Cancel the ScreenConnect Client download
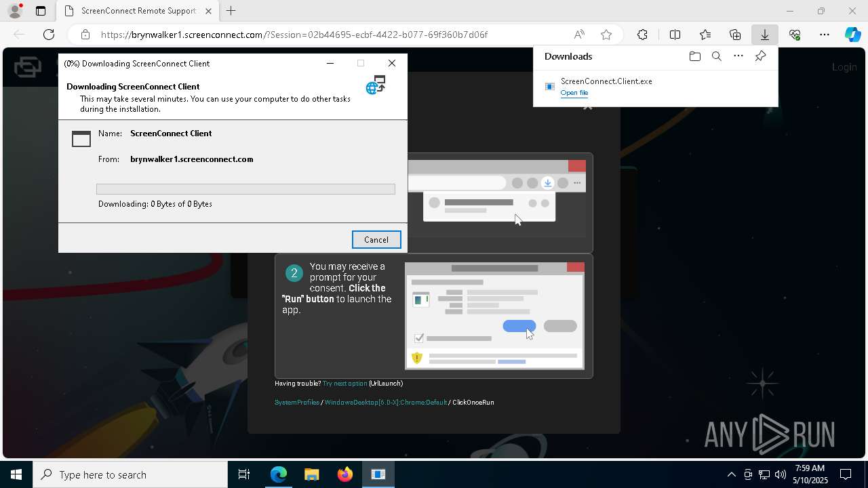This screenshot has width=868, height=488. tap(376, 239)
